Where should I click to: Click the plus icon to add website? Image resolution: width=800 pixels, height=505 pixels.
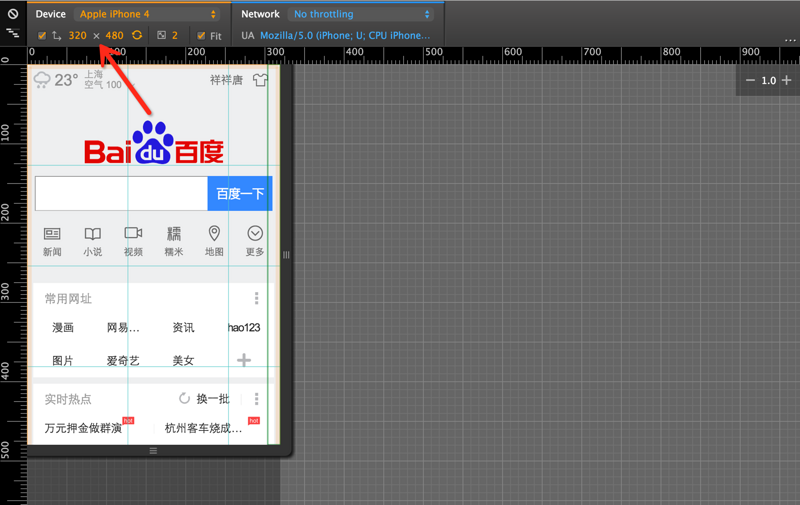[x=244, y=360]
